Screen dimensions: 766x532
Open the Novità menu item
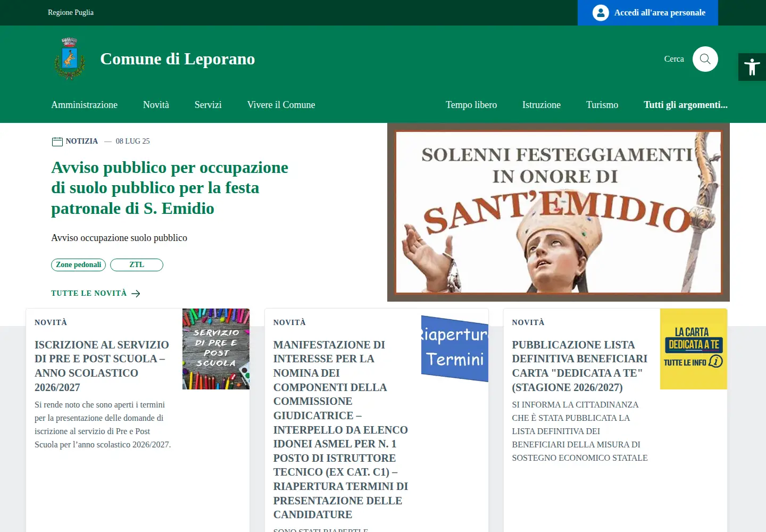(156, 105)
